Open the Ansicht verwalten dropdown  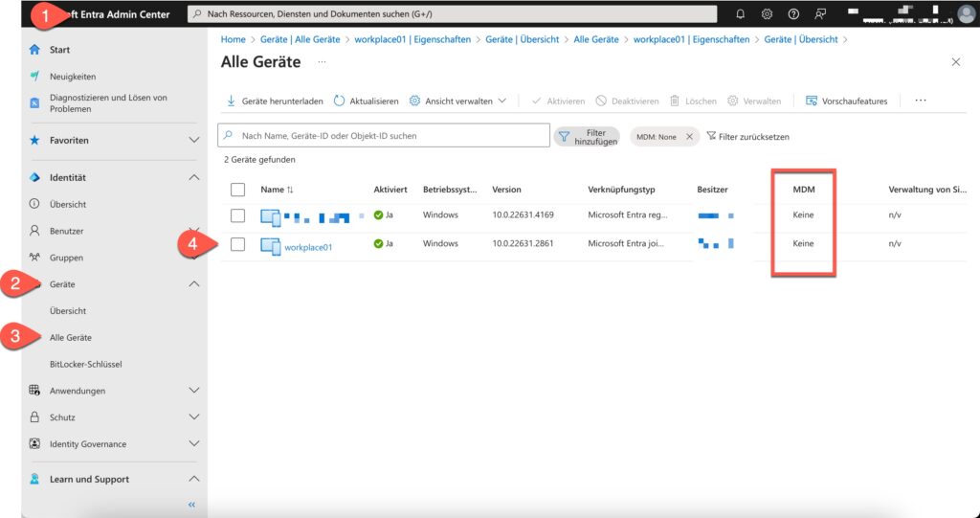point(457,101)
